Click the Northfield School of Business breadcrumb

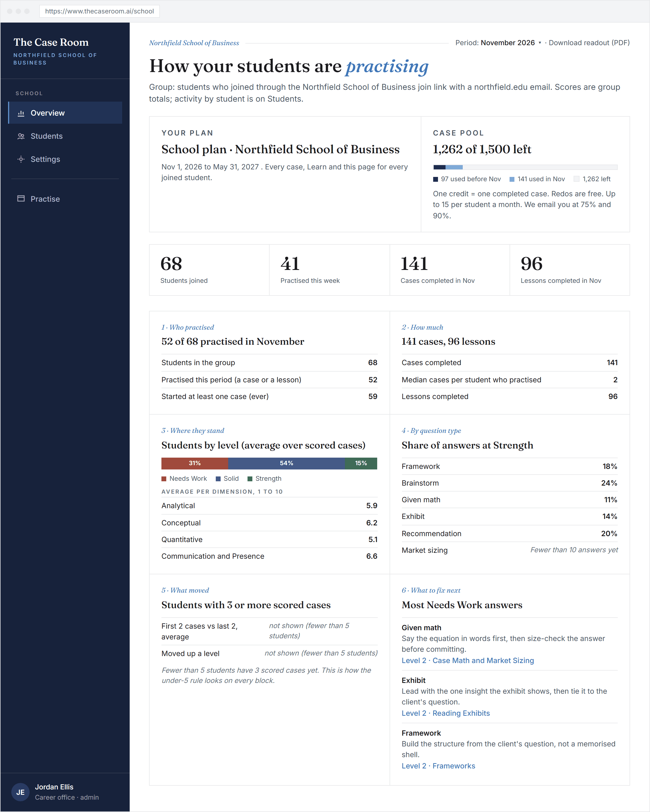click(194, 43)
